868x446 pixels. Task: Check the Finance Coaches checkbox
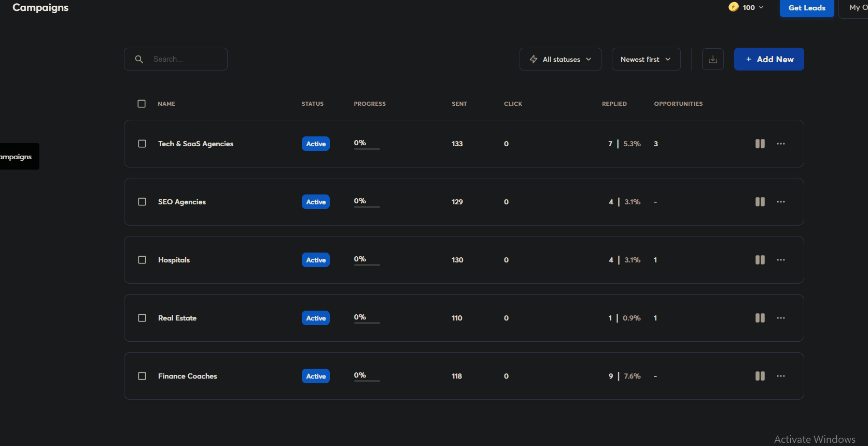(x=142, y=376)
